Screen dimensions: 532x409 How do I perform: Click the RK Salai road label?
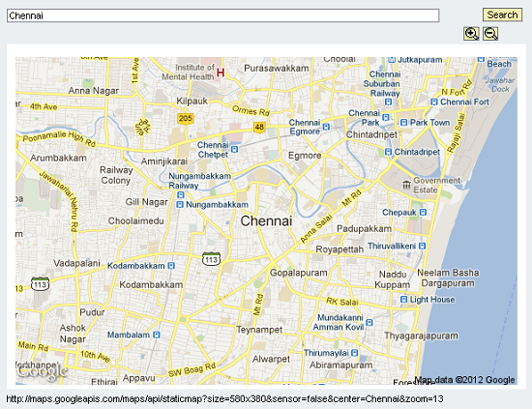coord(342,301)
